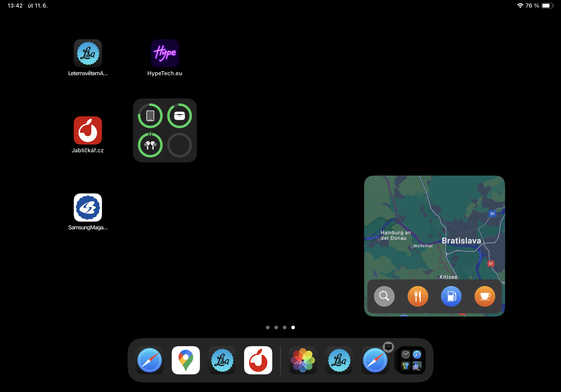Switch to third home screen page dot
Screen dimensions: 561x392
284,327
